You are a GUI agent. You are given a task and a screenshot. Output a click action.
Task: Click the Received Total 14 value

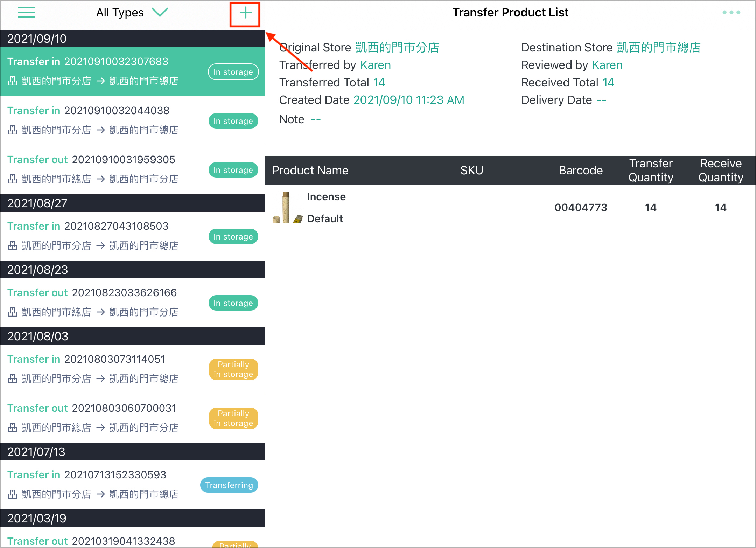pos(608,83)
